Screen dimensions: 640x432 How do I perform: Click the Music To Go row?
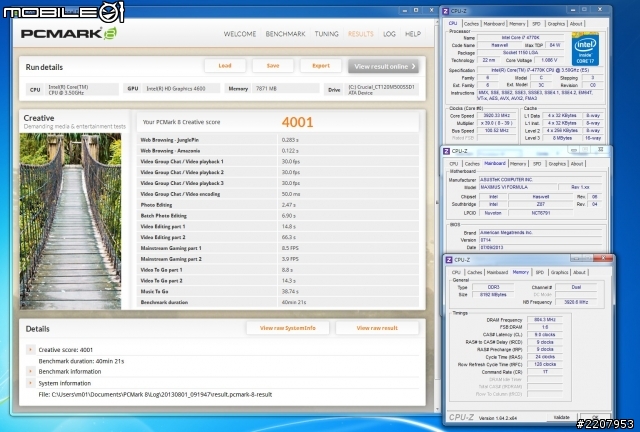point(278,292)
